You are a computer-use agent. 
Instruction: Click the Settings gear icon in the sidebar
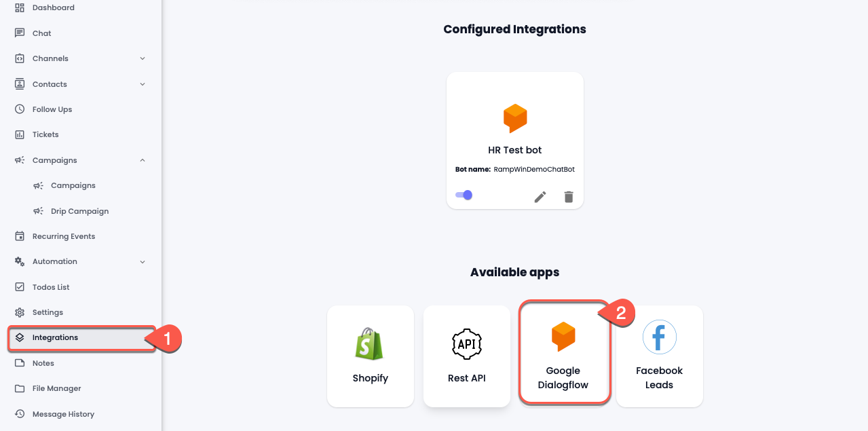(x=20, y=312)
